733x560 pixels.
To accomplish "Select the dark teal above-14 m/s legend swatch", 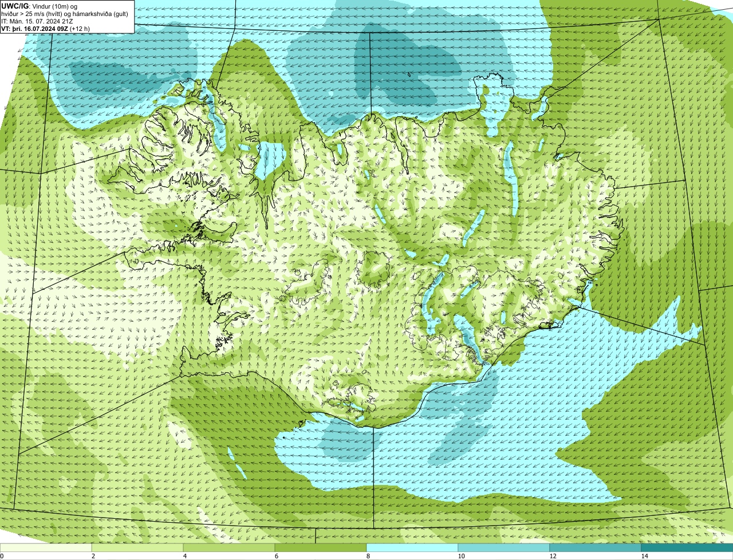I will pos(687,548).
